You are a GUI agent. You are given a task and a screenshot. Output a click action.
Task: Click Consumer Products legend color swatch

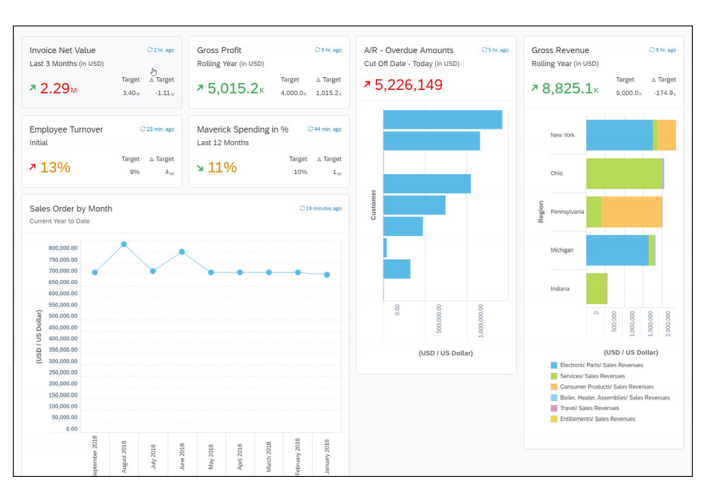point(553,386)
